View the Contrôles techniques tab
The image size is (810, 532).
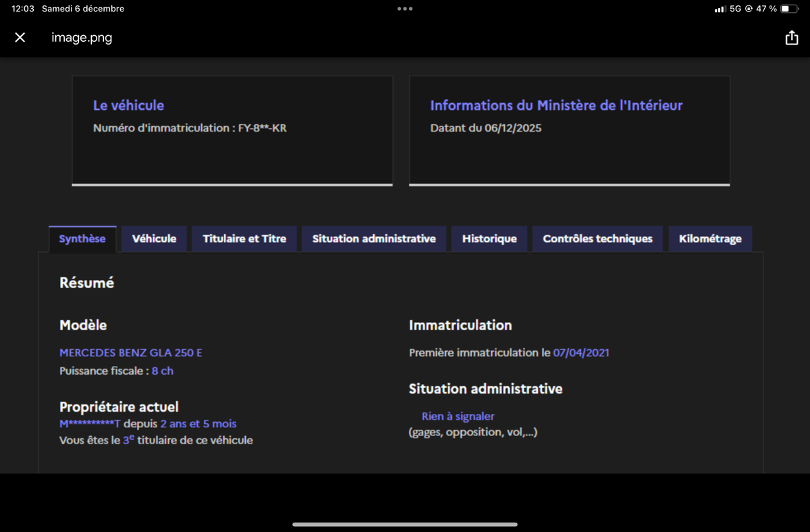pos(597,239)
